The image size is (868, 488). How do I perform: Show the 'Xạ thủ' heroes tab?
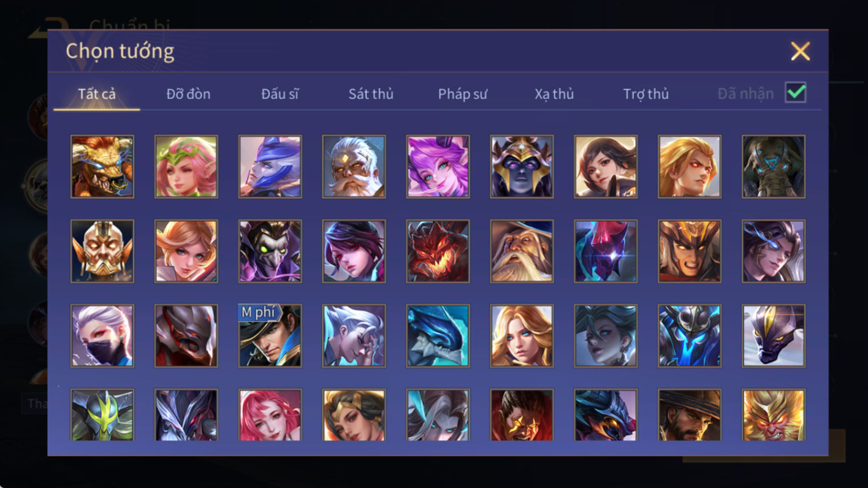point(554,94)
